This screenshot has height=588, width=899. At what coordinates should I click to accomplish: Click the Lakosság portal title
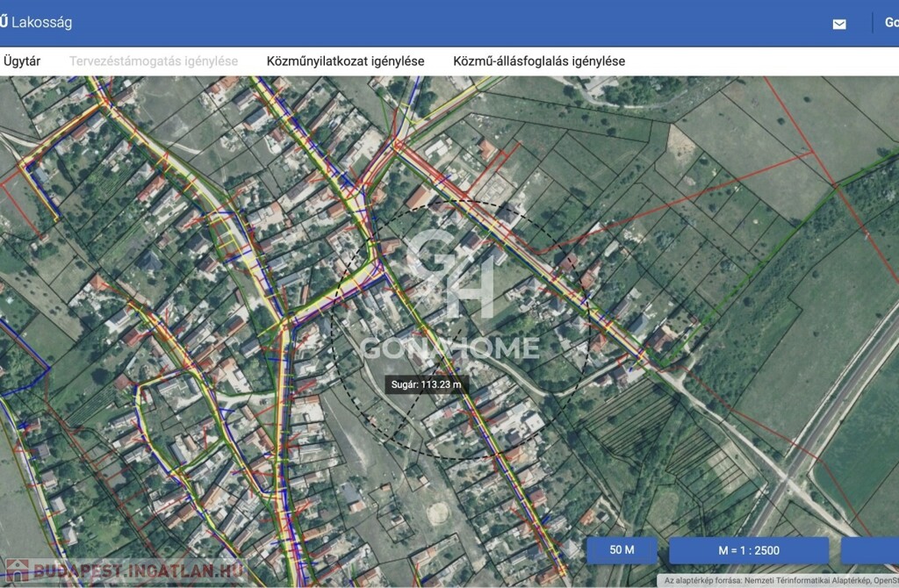pos(41,22)
